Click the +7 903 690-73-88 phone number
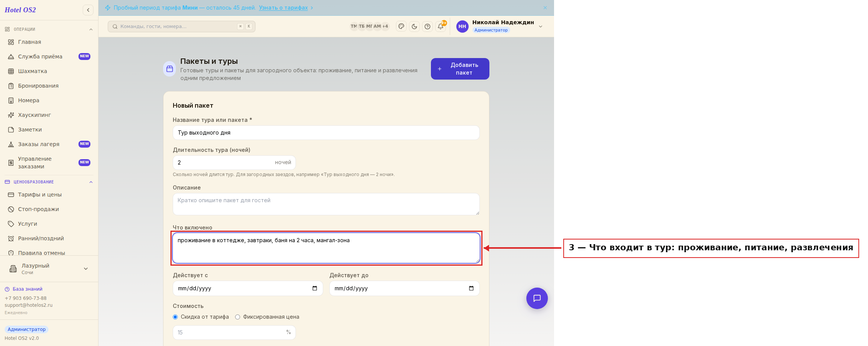This screenshot has height=346, width=868. (x=25, y=298)
